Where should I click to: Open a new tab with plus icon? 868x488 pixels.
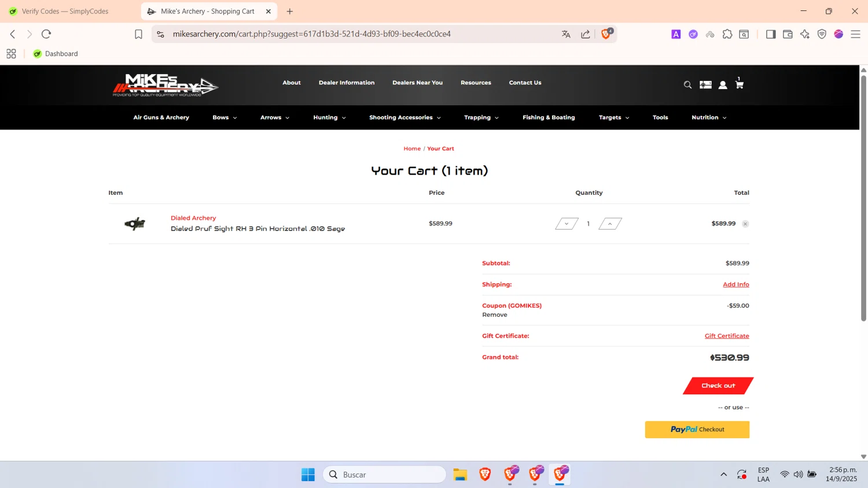pyautogui.click(x=290, y=11)
